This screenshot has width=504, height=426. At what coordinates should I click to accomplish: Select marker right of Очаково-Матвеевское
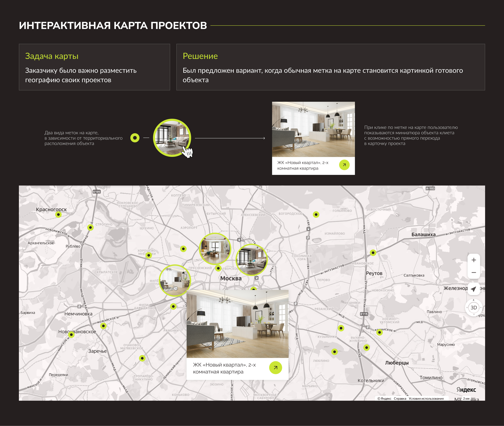(x=142, y=358)
